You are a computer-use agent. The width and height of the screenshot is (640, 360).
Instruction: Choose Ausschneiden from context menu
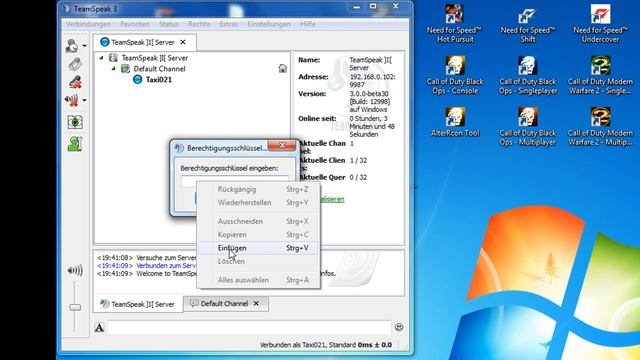(258, 221)
